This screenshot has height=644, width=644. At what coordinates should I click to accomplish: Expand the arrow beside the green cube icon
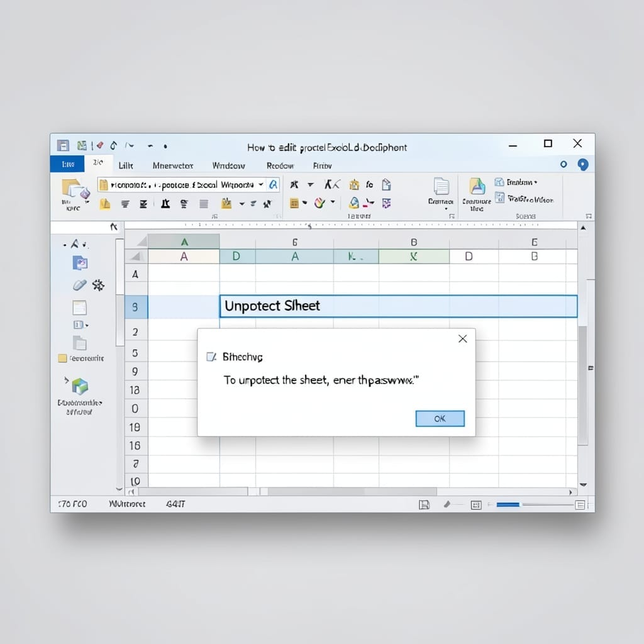pos(66,380)
